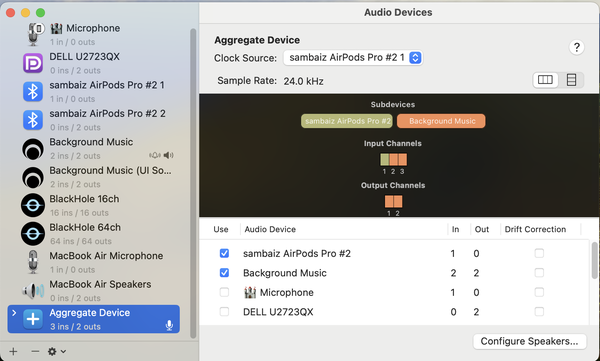
Task: Select 'DELL U2723QX' in the sidebar
Action: tap(85, 57)
